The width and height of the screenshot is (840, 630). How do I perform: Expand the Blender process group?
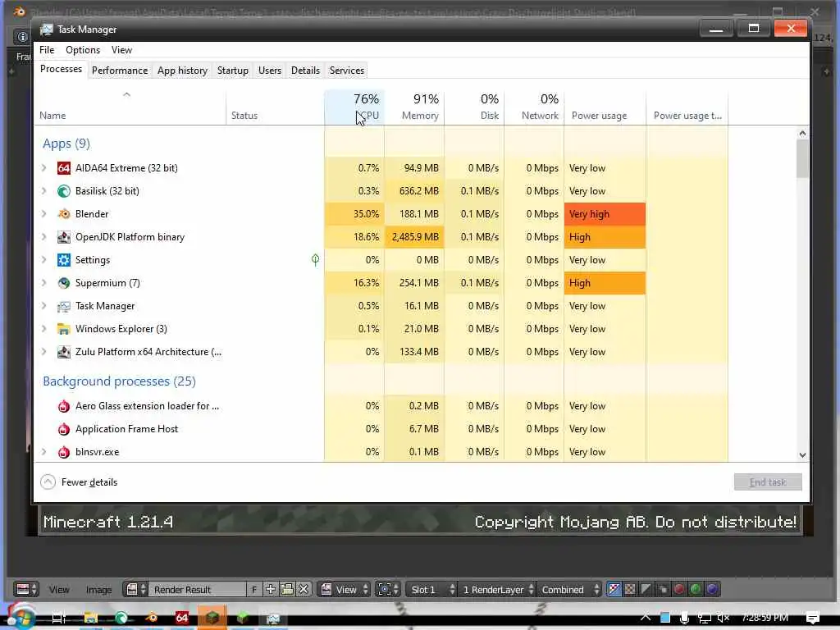click(44, 214)
